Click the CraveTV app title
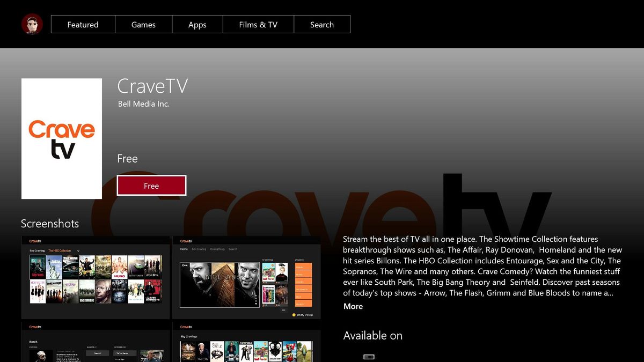The height and width of the screenshot is (362, 644). [x=152, y=86]
